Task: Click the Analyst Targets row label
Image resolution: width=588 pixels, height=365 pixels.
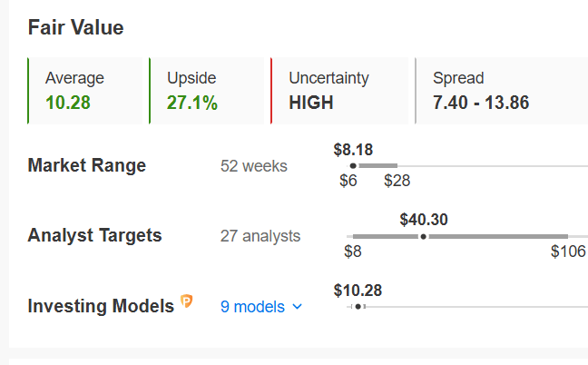Action: (95, 235)
